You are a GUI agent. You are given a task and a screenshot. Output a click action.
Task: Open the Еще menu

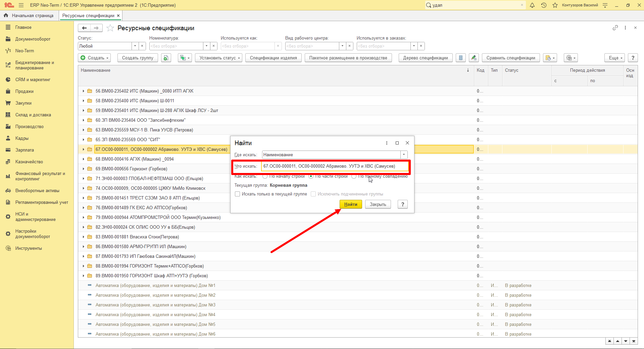coord(615,58)
